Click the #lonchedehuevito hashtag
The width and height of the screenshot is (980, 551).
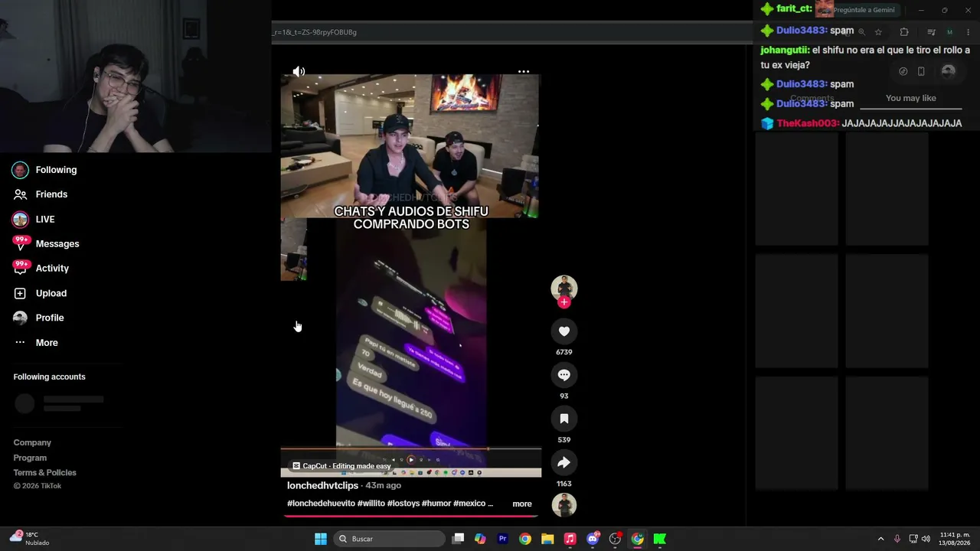(321, 504)
